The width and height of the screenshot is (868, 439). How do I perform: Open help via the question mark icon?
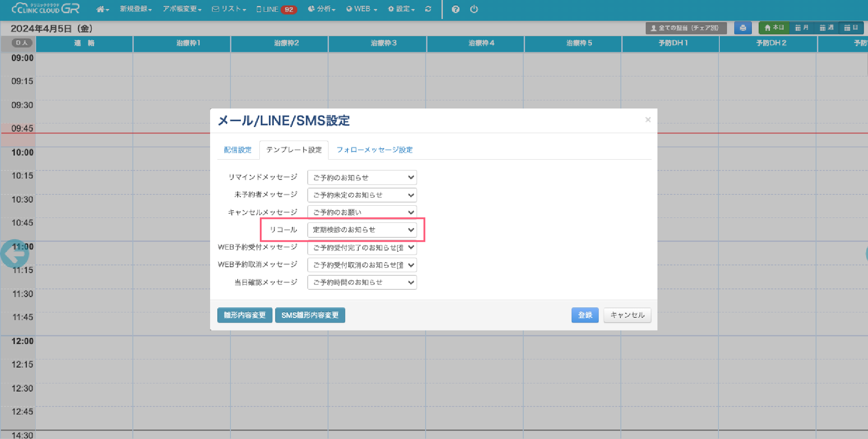click(x=455, y=9)
